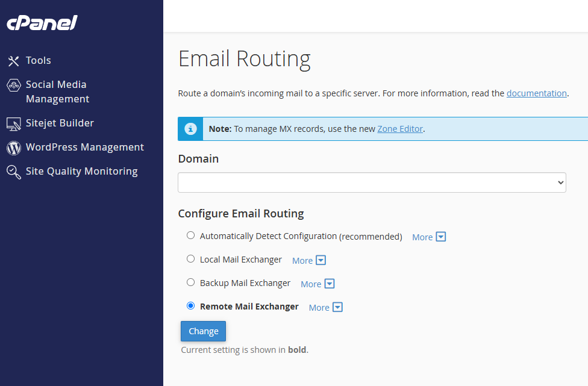Open the documentation link
Viewport: 588px width, 386px height.
pyautogui.click(x=536, y=93)
